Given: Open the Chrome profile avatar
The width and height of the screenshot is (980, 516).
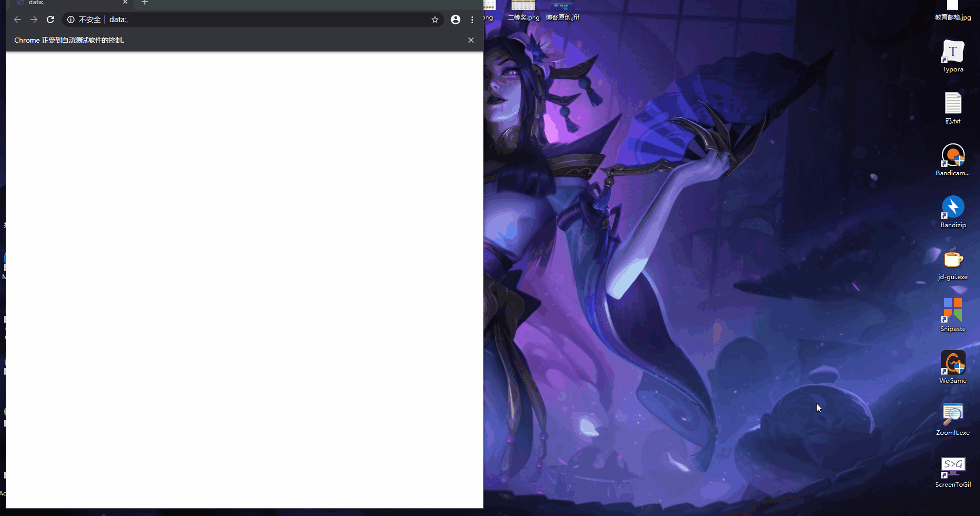Looking at the screenshot, I should [456, 20].
